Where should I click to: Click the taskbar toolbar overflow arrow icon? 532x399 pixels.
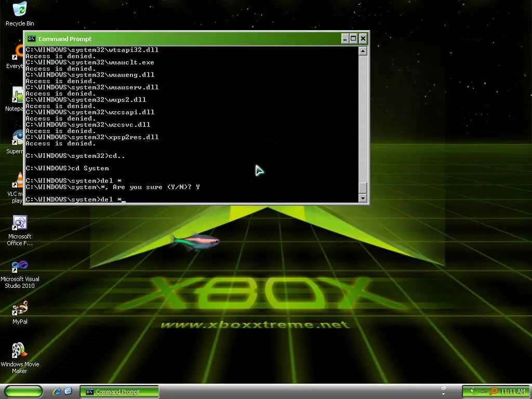tap(444, 391)
